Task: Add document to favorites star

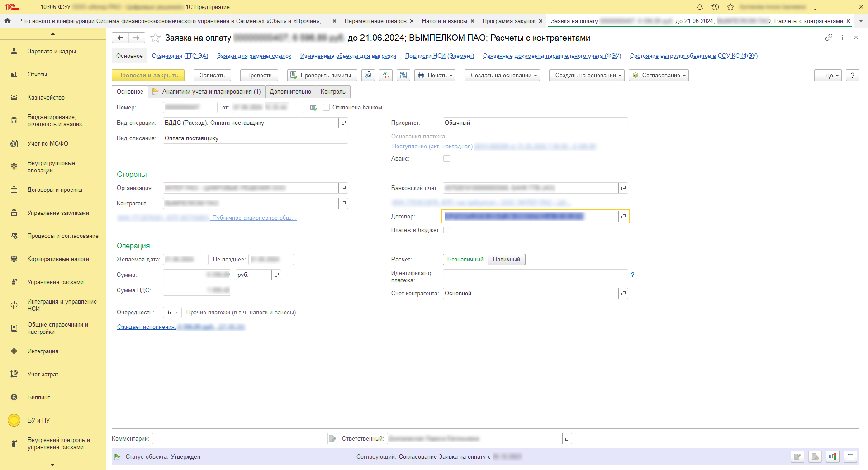Action: coord(155,38)
